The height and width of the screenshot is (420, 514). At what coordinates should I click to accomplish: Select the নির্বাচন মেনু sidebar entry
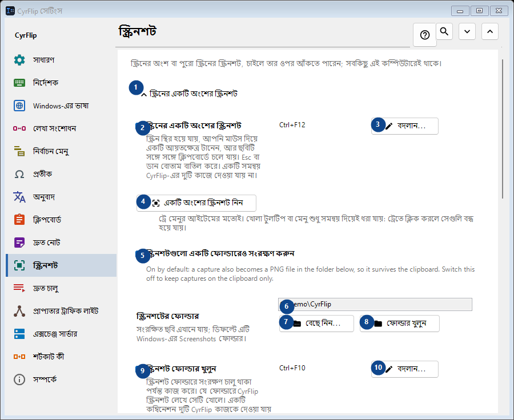[x=61, y=151]
